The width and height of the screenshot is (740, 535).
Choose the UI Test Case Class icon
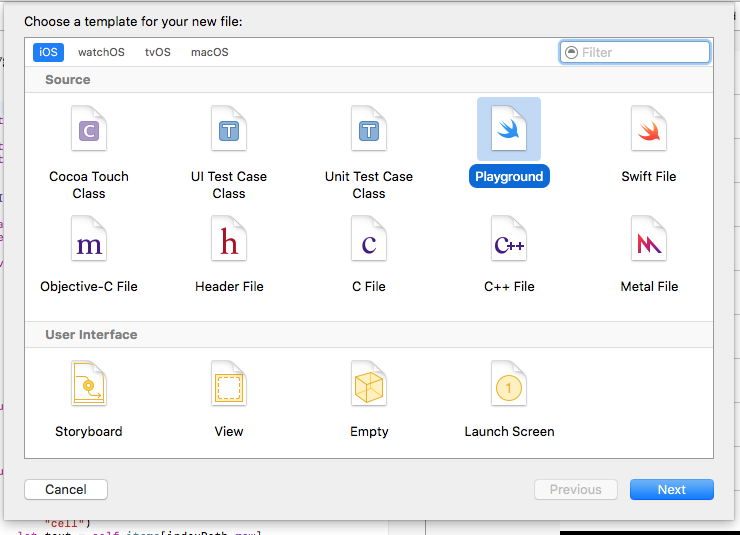[x=229, y=130]
